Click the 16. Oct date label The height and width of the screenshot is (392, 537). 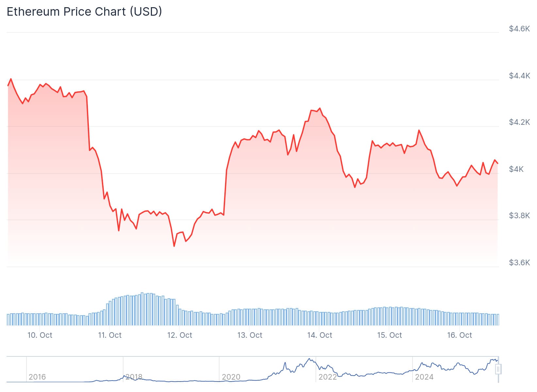click(460, 335)
